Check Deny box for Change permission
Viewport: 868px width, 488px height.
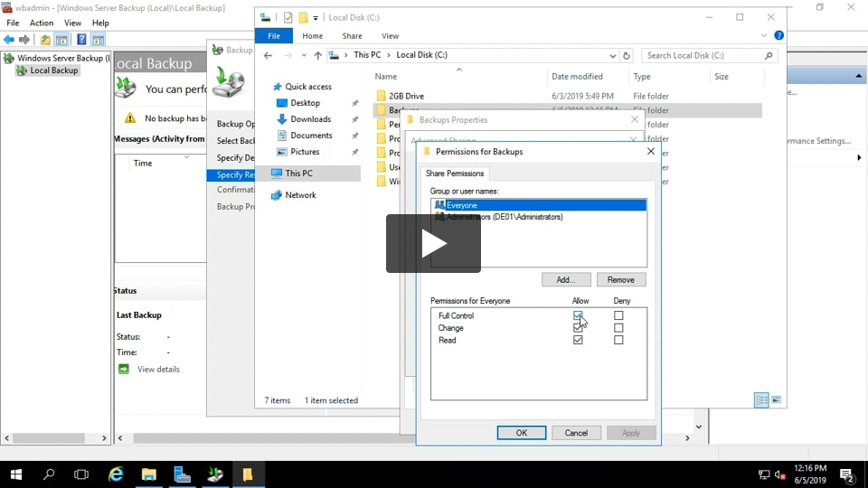618,328
